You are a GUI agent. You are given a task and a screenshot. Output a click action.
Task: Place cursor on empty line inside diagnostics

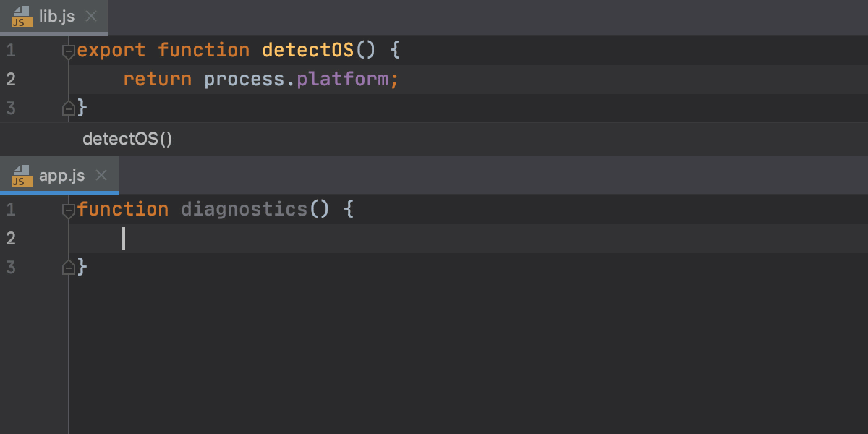click(124, 238)
